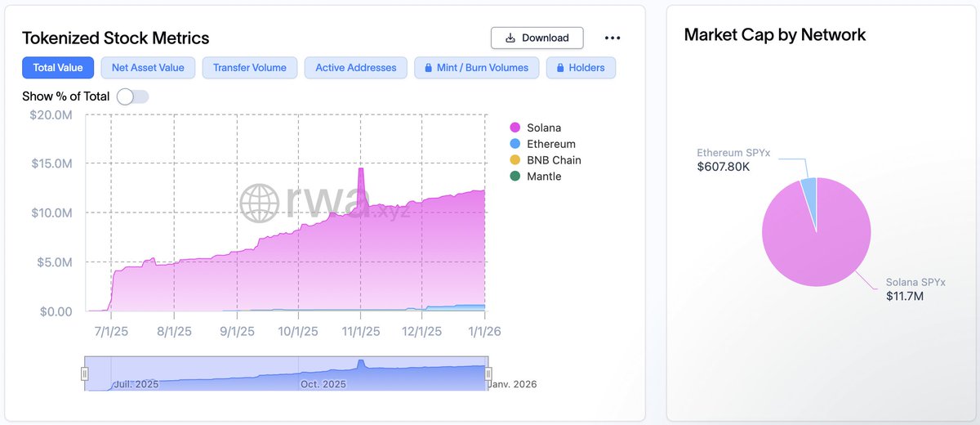Enable the Show % of Total switch
Viewport: 980px width, 425px height.
(x=132, y=96)
